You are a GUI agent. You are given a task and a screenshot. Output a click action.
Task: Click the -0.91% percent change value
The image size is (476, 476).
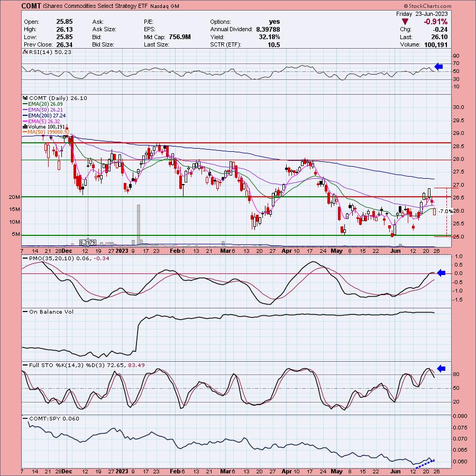coord(436,22)
